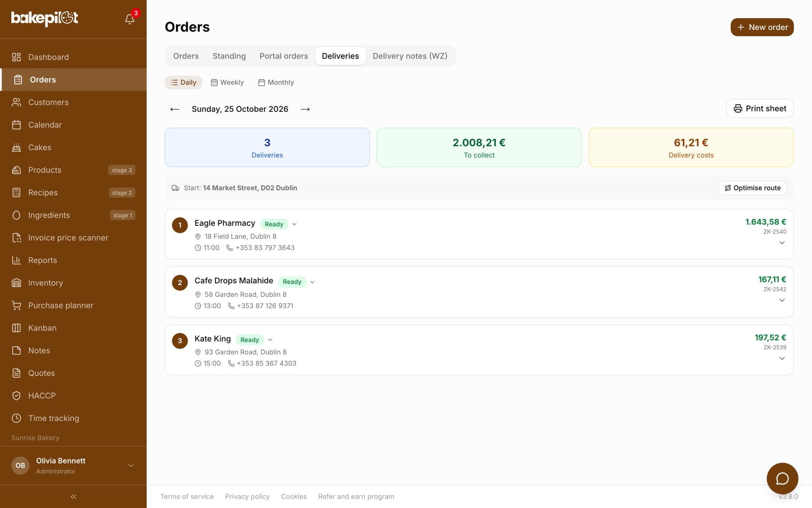The height and width of the screenshot is (508, 812).
Task: Open the Privacy policy link
Action: click(x=247, y=496)
